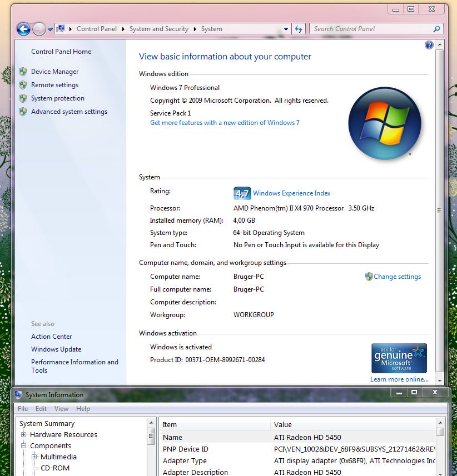Click the Ask for Genuine Microsoft badge
457x476 pixels.
(399, 358)
